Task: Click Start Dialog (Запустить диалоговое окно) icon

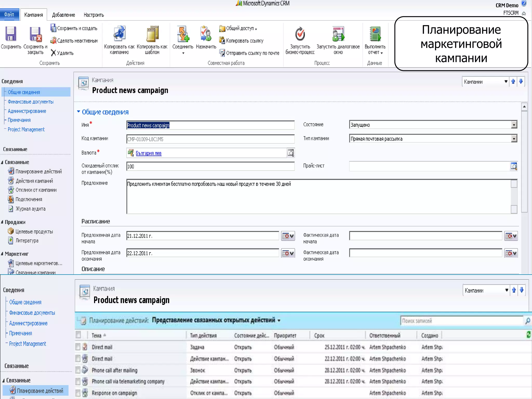Action: click(338, 34)
